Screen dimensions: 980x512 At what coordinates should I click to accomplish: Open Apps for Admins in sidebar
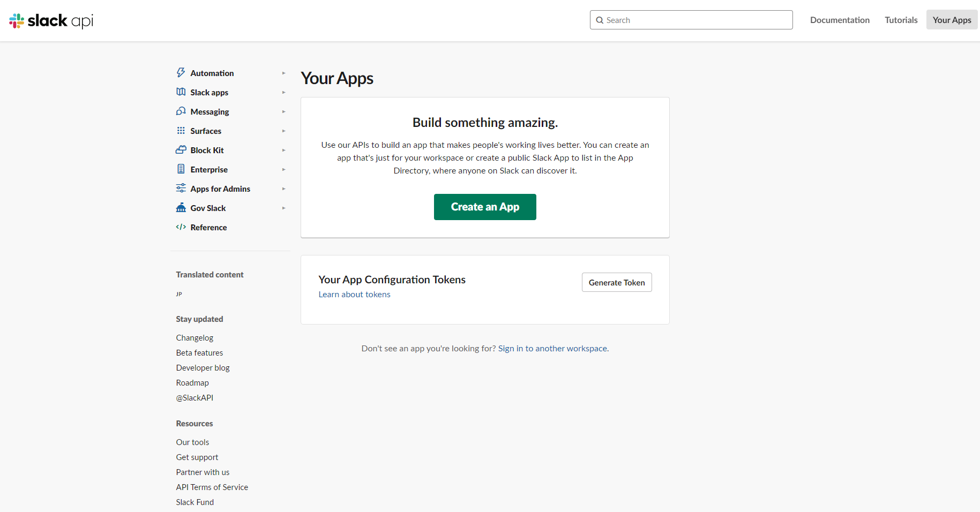[220, 189]
